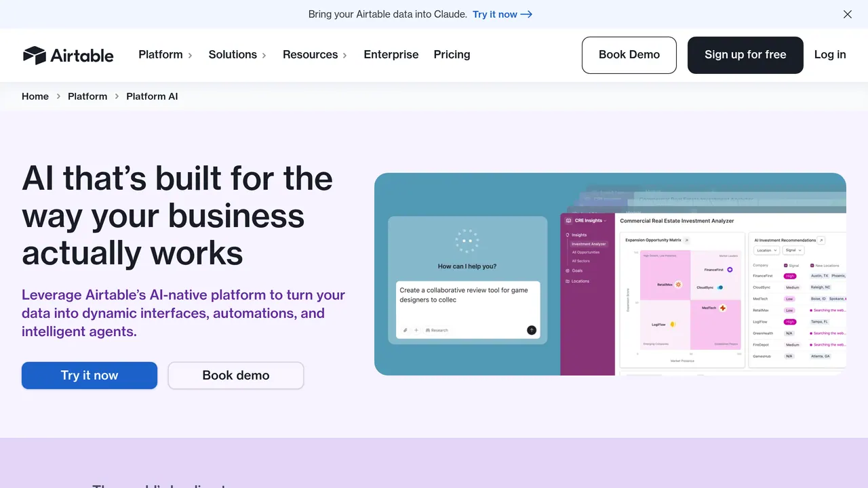Click the hero headline about AI for business

pos(178,216)
